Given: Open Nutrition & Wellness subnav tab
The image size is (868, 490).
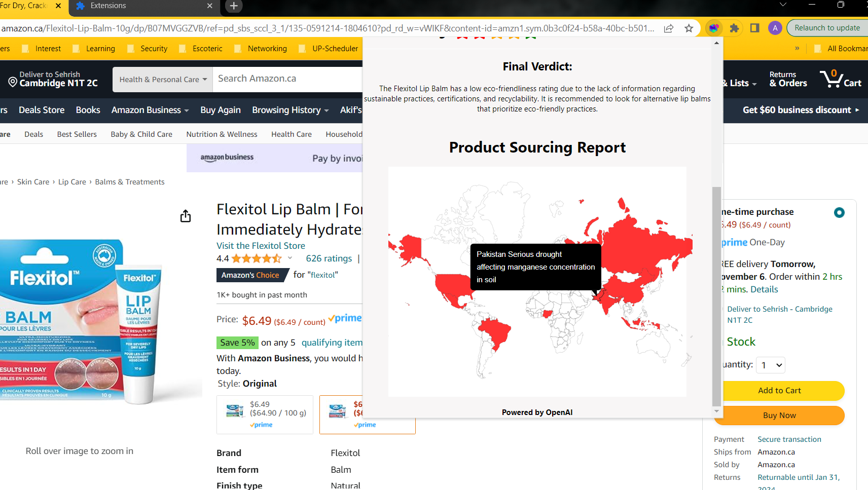Looking at the screenshot, I should pyautogui.click(x=222, y=134).
